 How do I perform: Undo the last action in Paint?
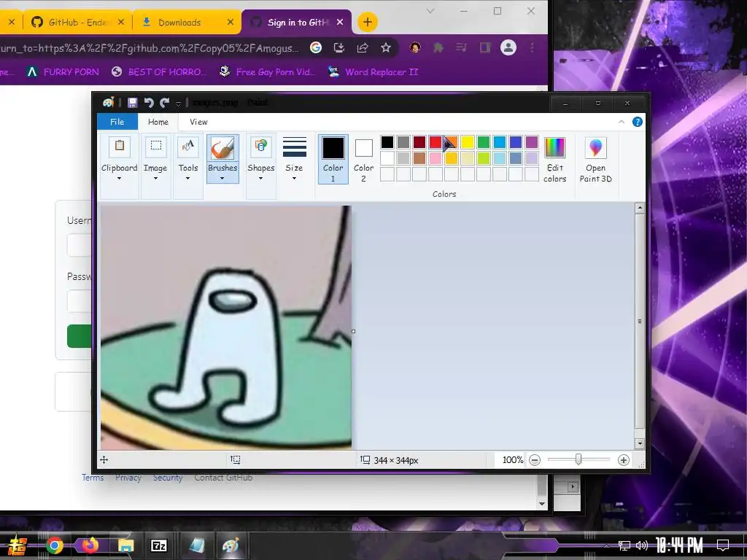pyautogui.click(x=149, y=102)
